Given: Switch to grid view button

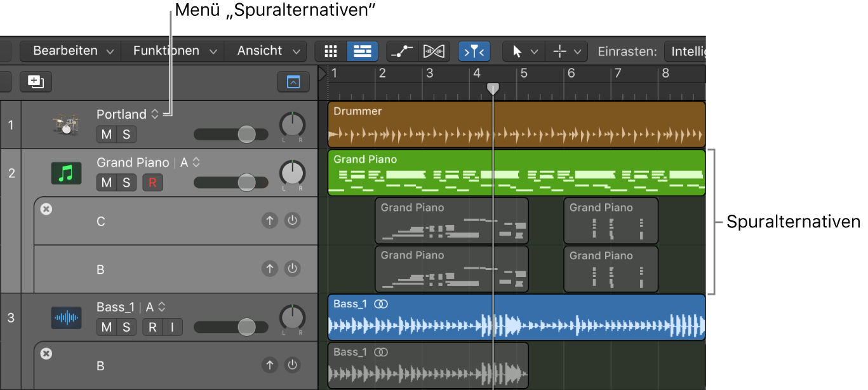Looking at the screenshot, I should 331,51.
